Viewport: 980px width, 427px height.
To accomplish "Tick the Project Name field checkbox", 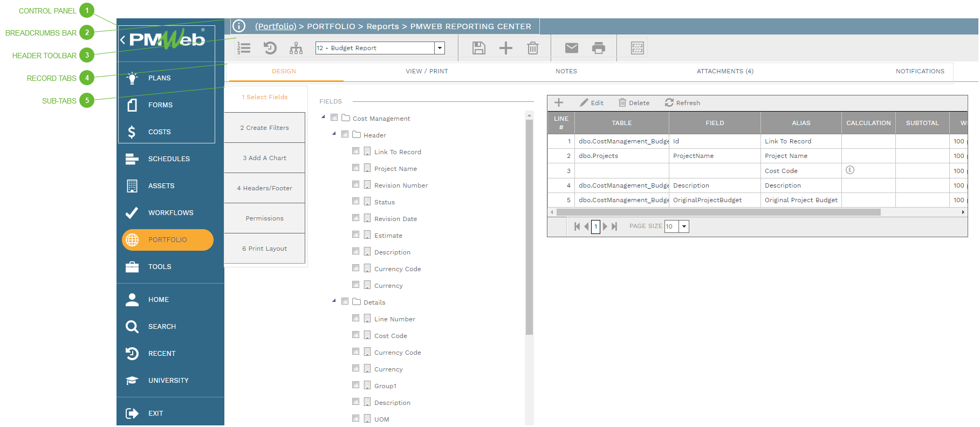I will tap(355, 168).
